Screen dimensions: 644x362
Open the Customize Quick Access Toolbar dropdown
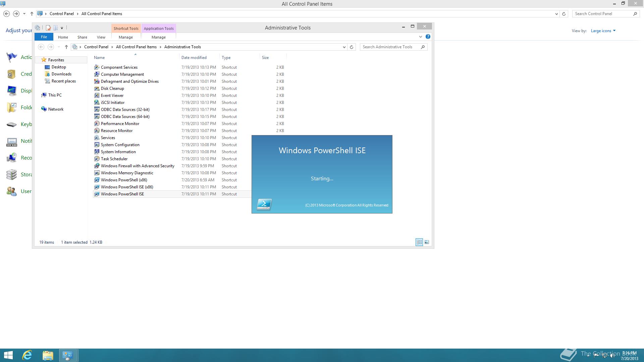coord(62,28)
